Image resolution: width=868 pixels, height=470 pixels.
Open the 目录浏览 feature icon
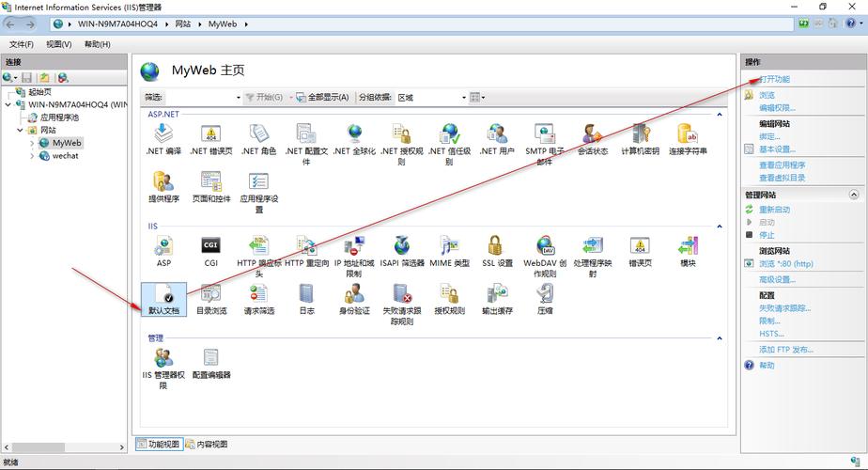pyautogui.click(x=211, y=295)
